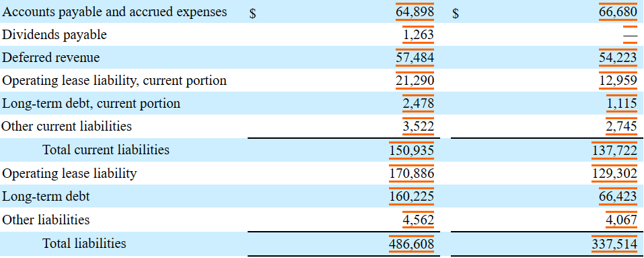
Task: Select the 'Total current liabilities' label
Action: tap(106, 150)
